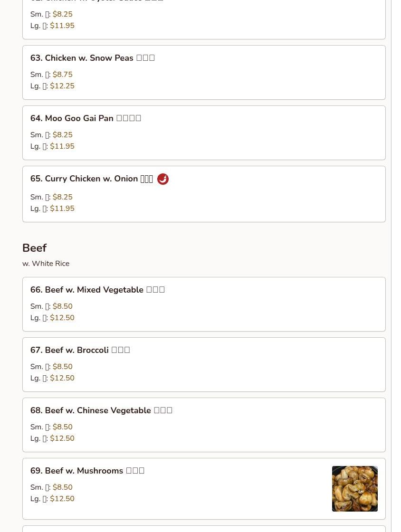Viewport: 401px width, 532px height.
Task: Click large $11.95 price of Moo Goo Gai Pan
Action: 62,146
